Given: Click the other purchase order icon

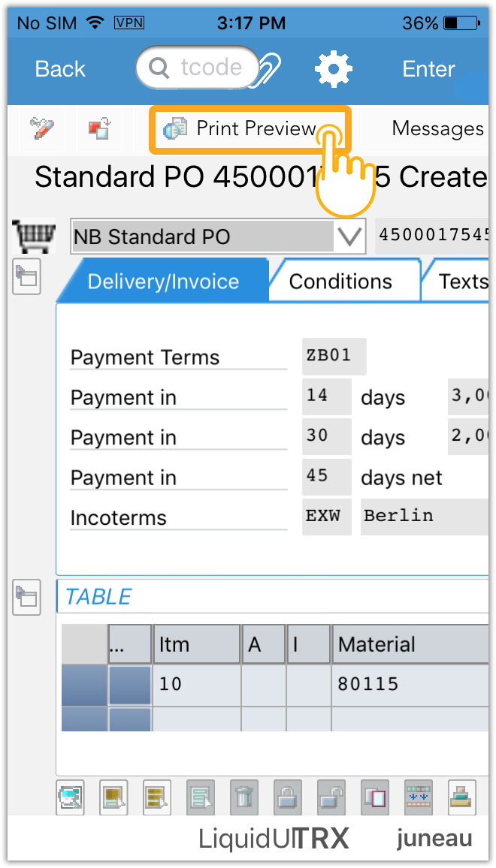Looking at the screenshot, I should 99,128.
